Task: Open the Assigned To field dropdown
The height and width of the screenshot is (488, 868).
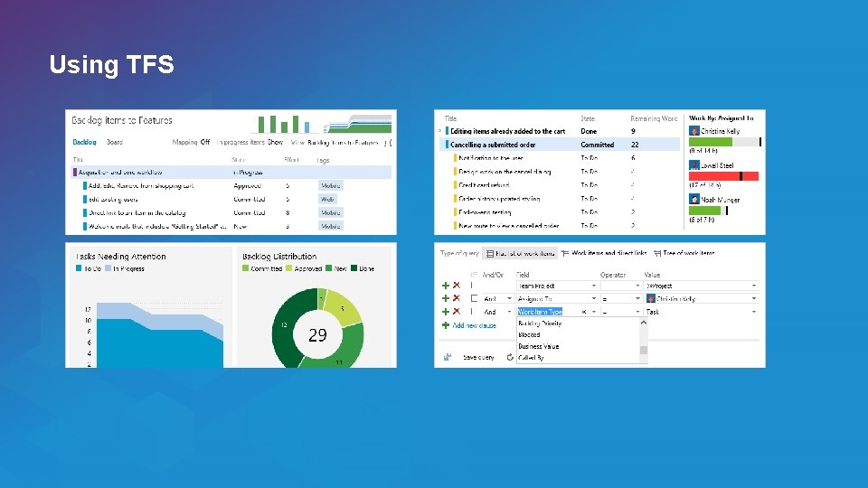Action: pyautogui.click(x=594, y=299)
